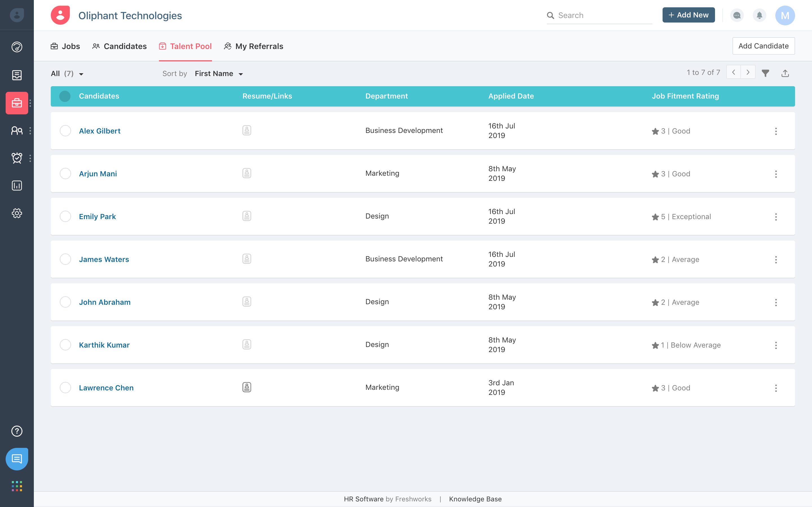This screenshot has height=507, width=812.
Task: Select Alex Gilbert's row checkbox
Action: [x=65, y=131]
